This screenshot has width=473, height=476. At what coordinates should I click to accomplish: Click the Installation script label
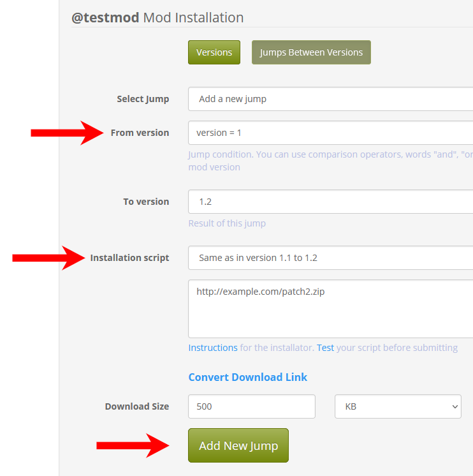129,258
